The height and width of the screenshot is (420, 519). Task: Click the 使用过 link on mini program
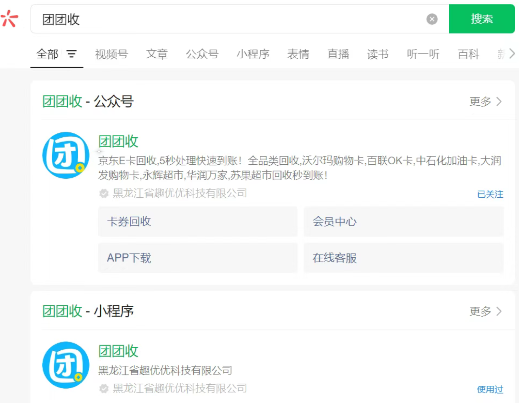[490, 389]
